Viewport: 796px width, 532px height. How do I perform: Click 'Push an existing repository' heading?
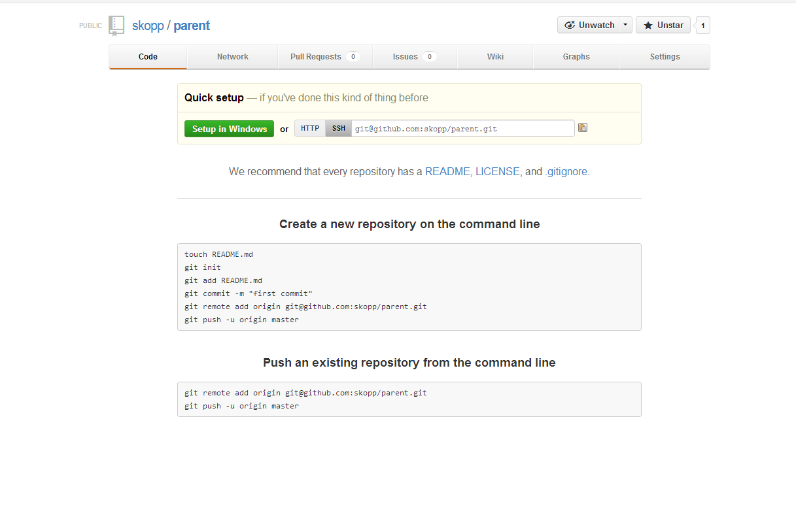click(409, 363)
